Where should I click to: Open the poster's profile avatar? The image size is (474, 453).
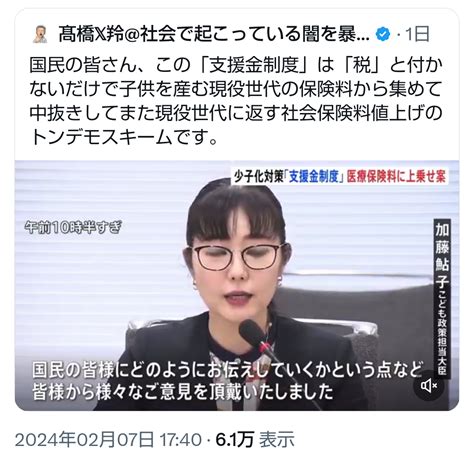pos(40,34)
